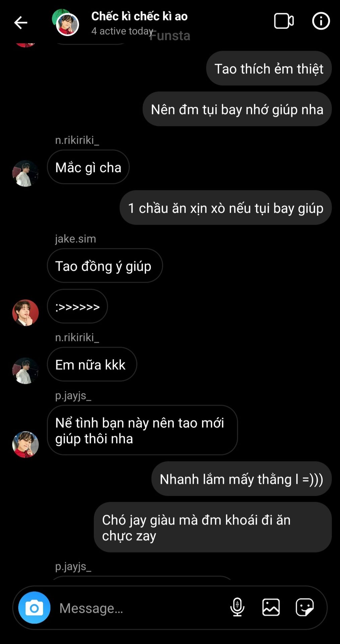Open the group avatar in the header
This screenshot has height=644, width=340.
pos(66,23)
